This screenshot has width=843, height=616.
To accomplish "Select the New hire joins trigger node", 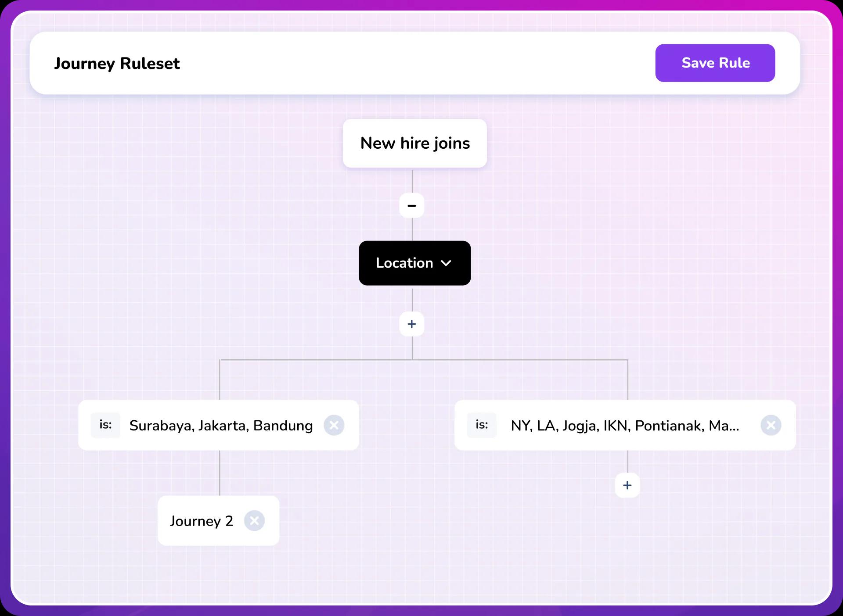I will [414, 143].
